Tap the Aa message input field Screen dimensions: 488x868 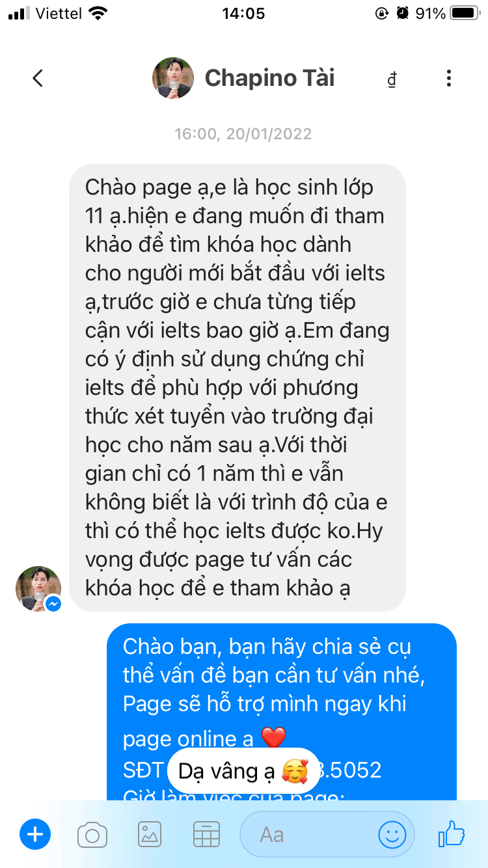309,834
